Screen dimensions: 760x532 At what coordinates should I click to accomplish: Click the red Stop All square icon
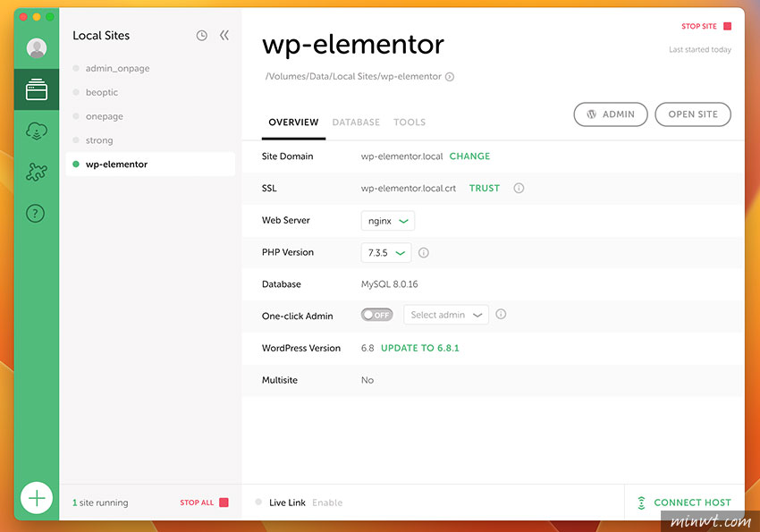coord(224,502)
